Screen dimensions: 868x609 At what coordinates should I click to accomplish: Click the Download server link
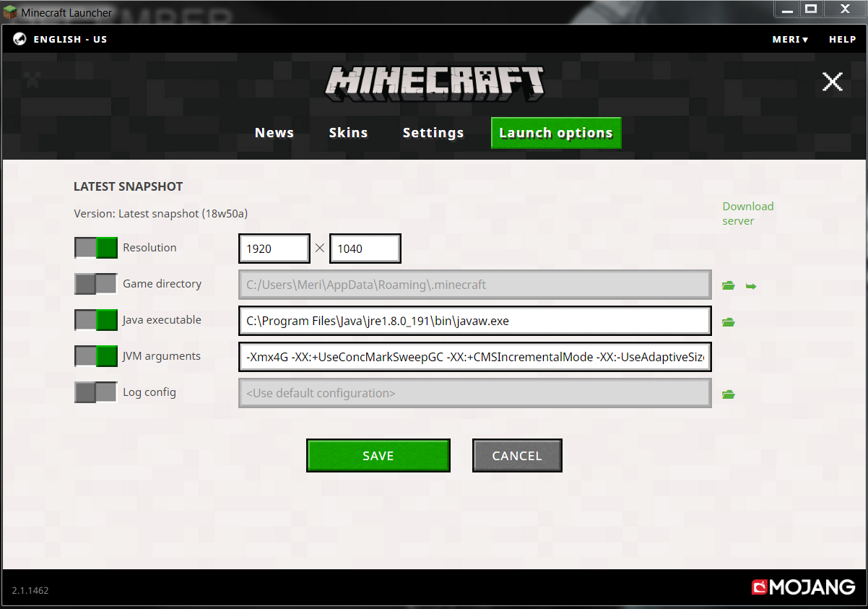(747, 214)
